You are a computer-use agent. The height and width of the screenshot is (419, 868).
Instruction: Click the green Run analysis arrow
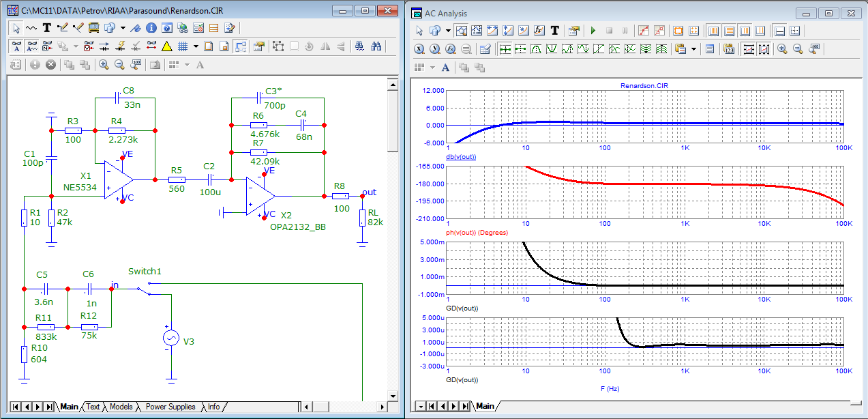pos(593,31)
